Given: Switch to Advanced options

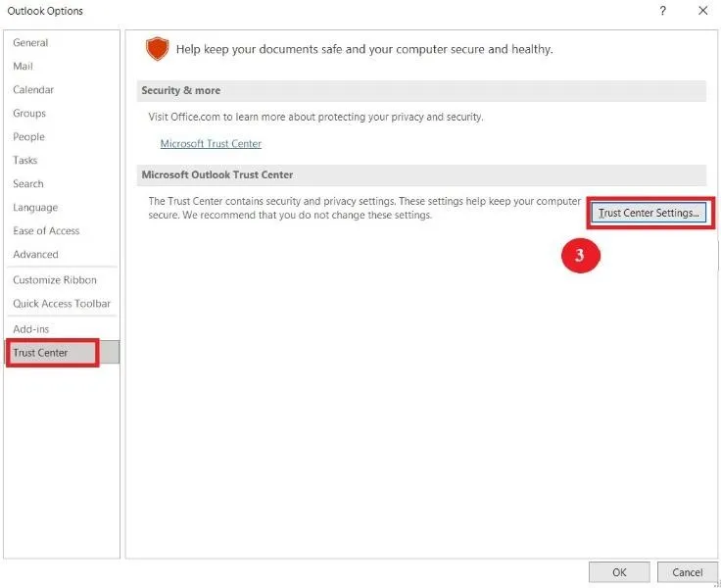Looking at the screenshot, I should [x=35, y=255].
